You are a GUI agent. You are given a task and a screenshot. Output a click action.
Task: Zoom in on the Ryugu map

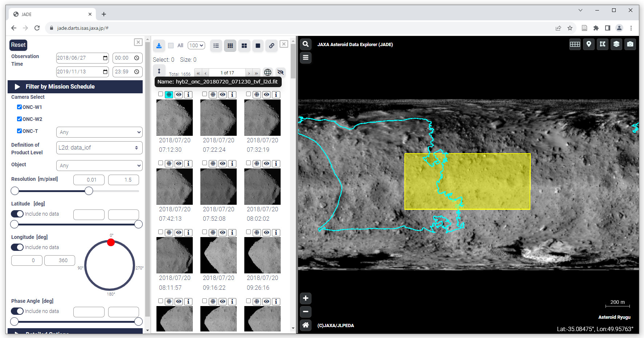[306, 298]
